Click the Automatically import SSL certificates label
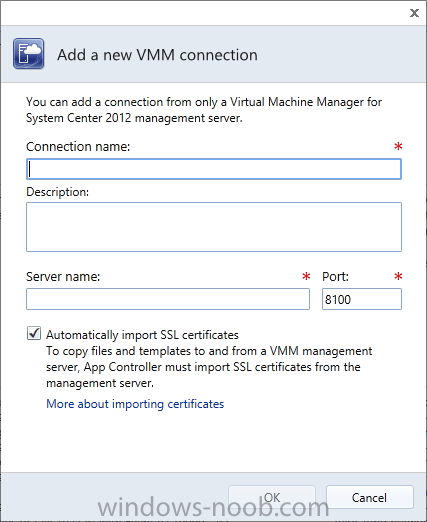 coord(142,335)
